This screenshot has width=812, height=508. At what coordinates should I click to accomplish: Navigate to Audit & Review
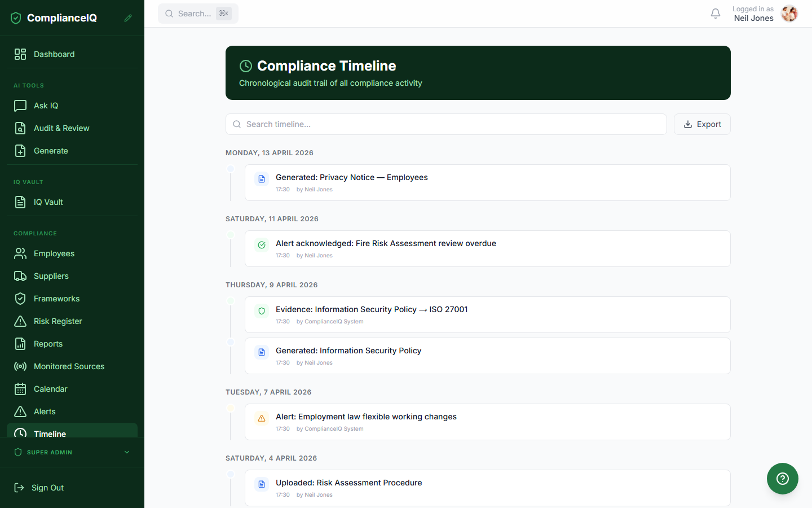[61, 128]
